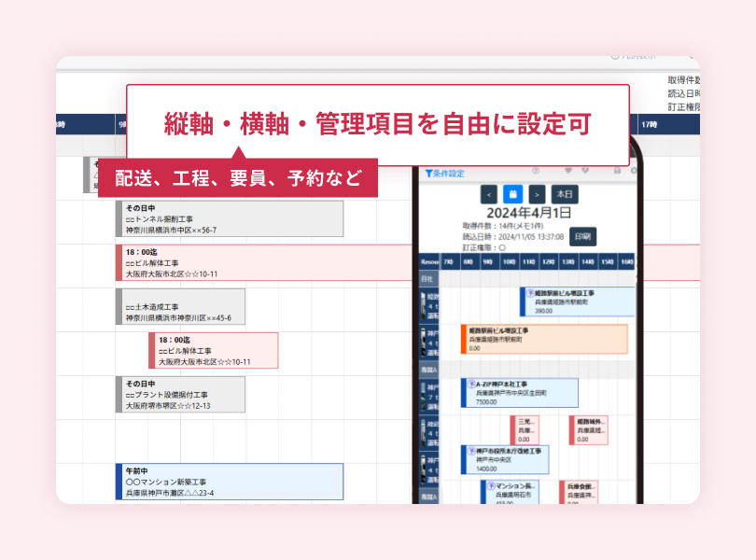Click the broken heart icon in phone toolbar
This screenshot has width=756, height=560.
pyautogui.click(x=585, y=172)
